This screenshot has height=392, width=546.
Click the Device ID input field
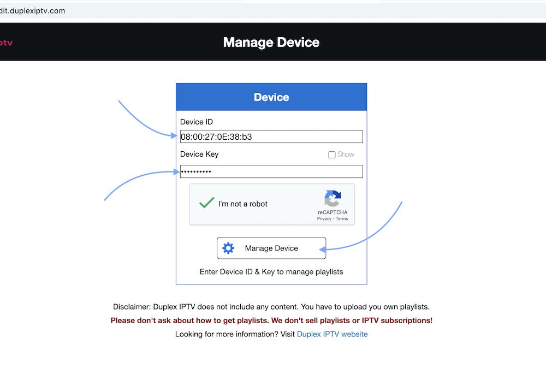click(x=271, y=136)
